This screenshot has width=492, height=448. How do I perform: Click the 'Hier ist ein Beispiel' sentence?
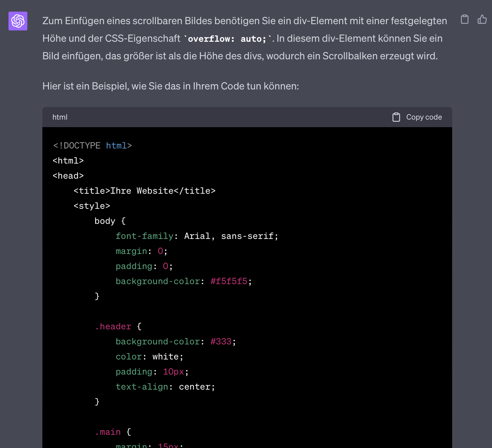(x=171, y=86)
